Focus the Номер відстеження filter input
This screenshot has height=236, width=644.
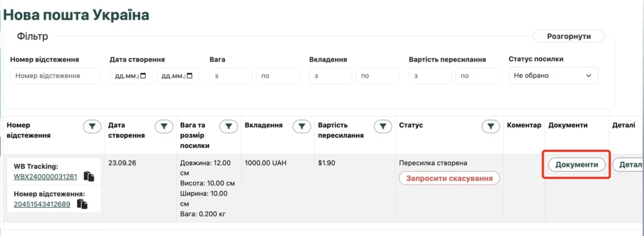[55, 76]
